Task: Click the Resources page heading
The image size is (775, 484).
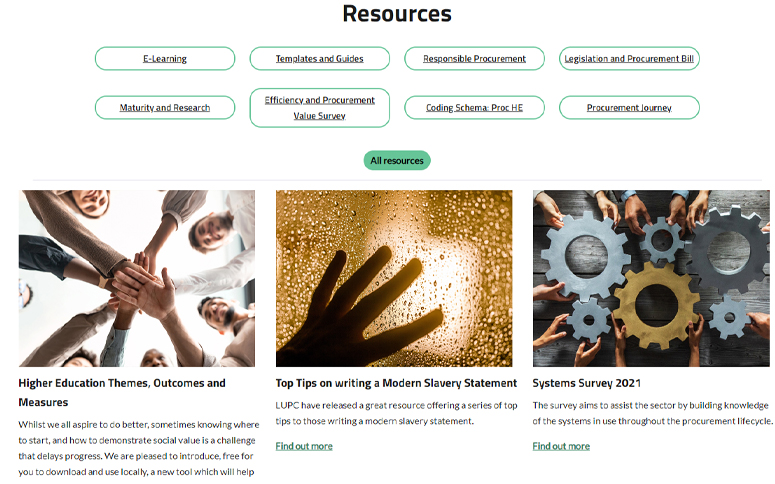Action: pos(397,13)
